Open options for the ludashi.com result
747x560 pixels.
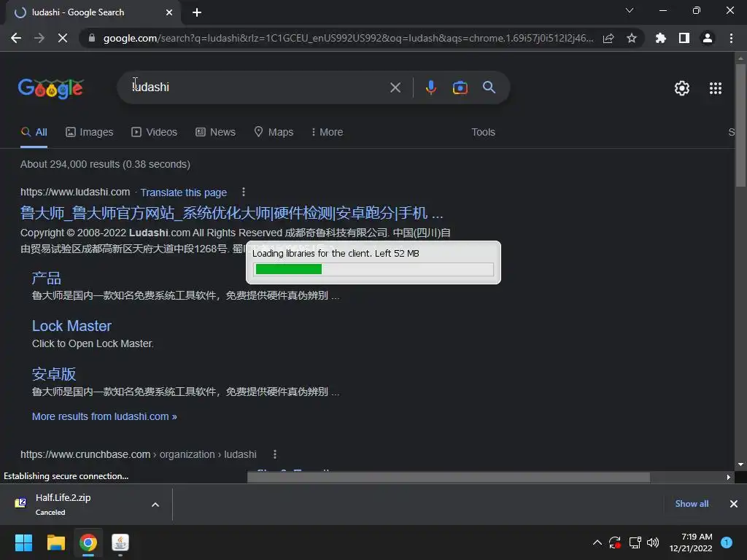click(x=244, y=192)
